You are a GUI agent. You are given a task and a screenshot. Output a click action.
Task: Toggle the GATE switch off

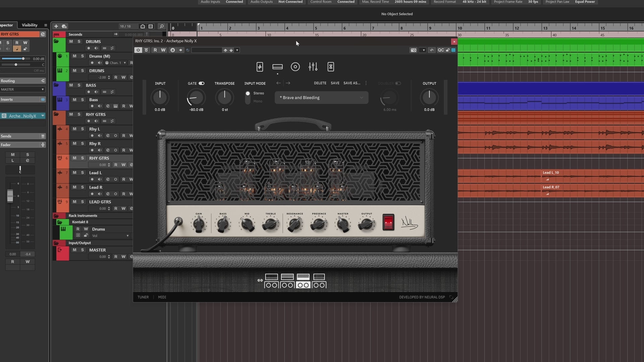(x=201, y=83)
